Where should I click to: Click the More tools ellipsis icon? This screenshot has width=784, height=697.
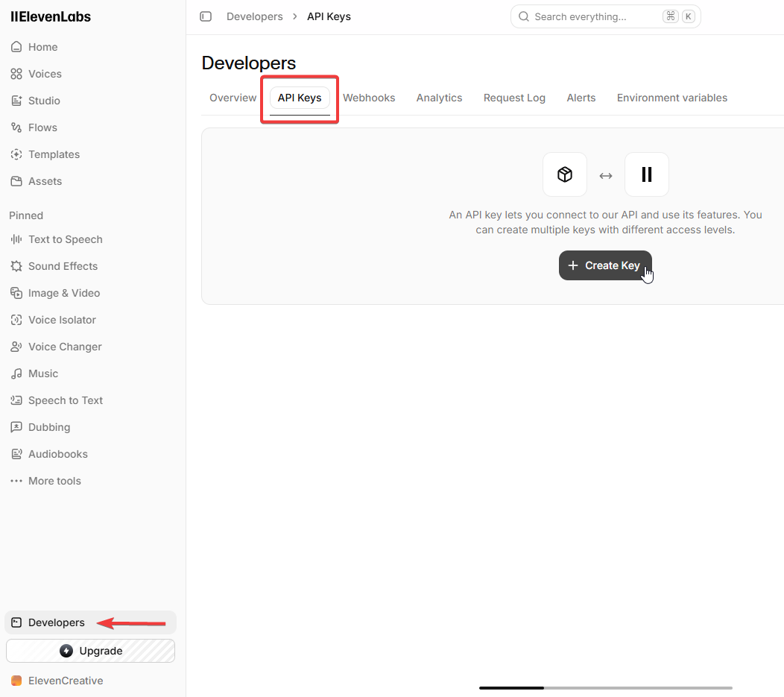(x=16, y=481)
